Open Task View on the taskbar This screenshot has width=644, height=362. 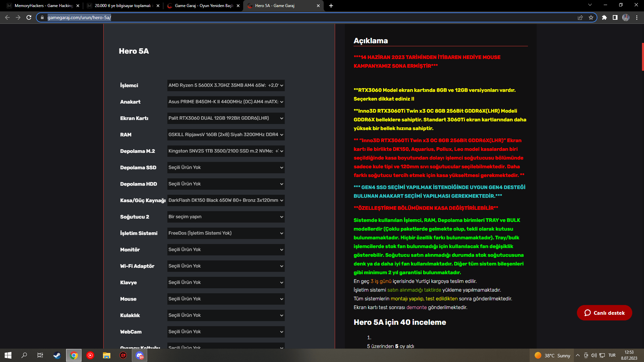point(40,355)
